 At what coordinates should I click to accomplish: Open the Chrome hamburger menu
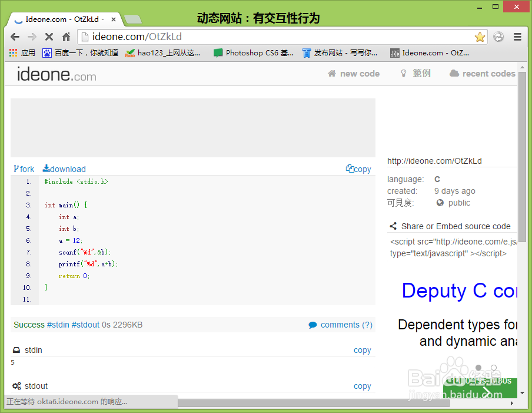517,37
